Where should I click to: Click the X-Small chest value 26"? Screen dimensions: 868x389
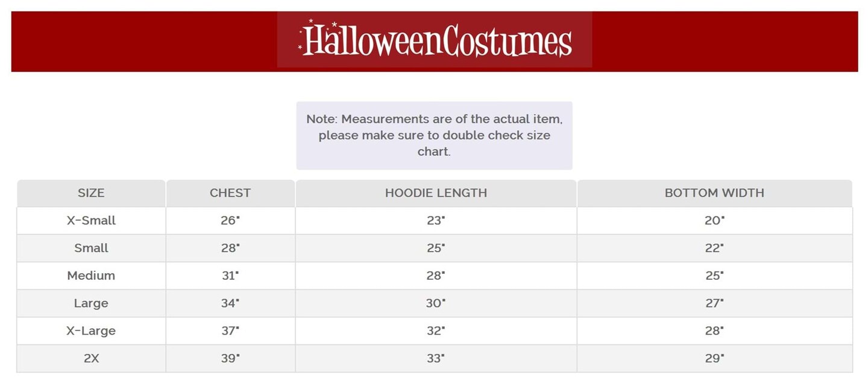coord(230,221)
